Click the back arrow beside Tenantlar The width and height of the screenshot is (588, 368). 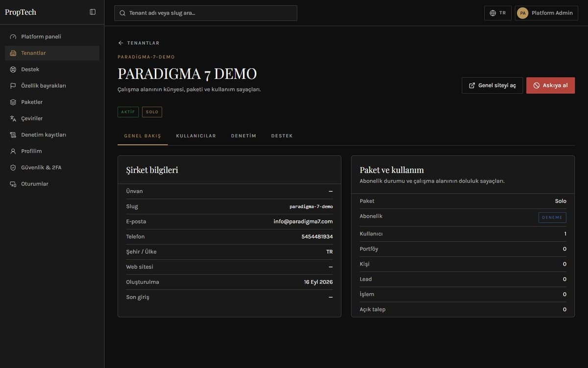(121, 43)
